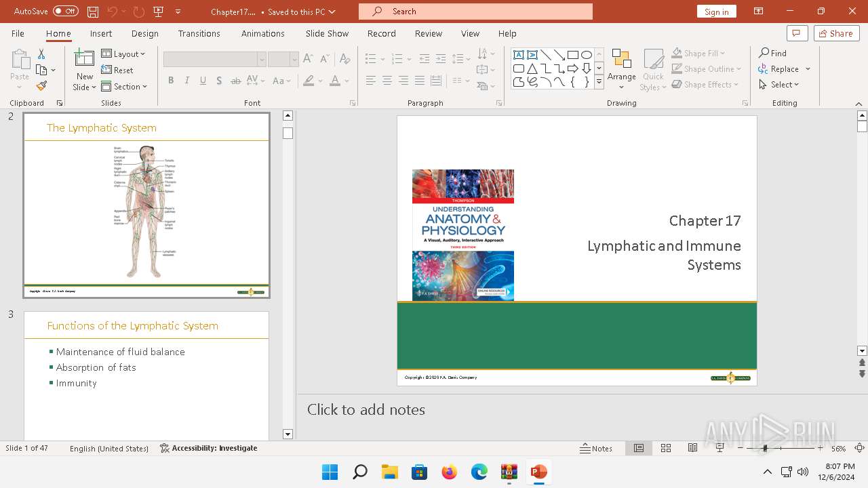Screen dimensions: 868x488
Task: Click the Start From Beginning presentation icon
Action: pyautogui.click(x=159, y=12)
